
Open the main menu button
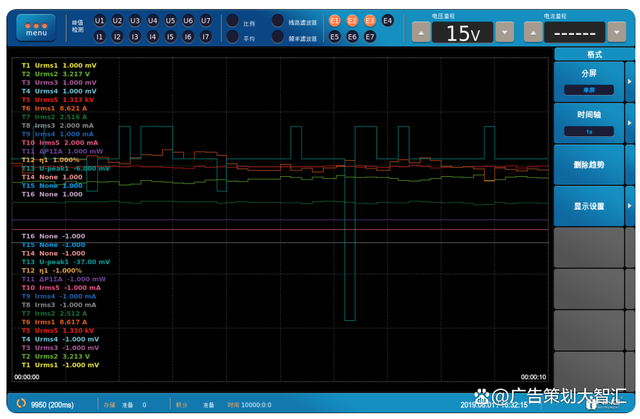[36, 28]
